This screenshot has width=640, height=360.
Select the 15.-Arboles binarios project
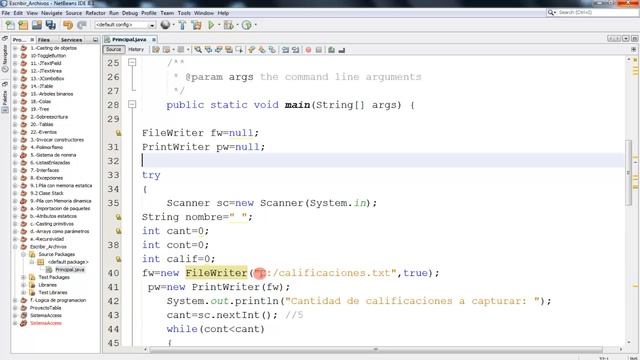tap(52, 94)
